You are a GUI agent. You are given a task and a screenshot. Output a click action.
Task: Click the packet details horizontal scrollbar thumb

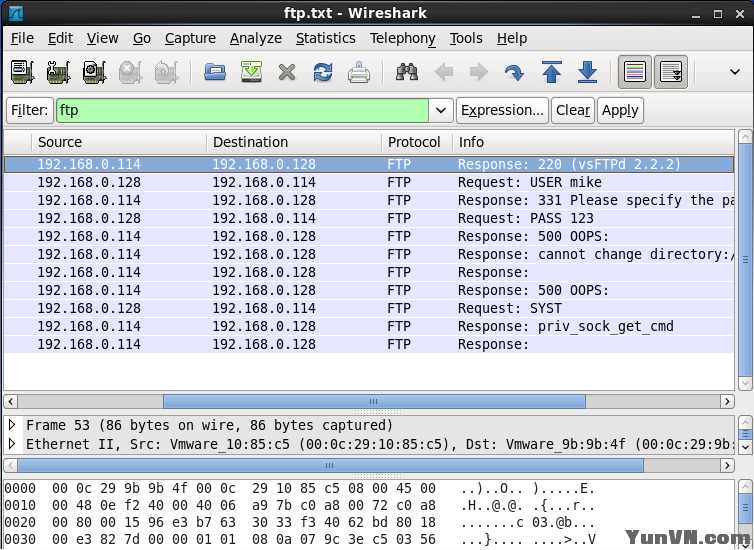pyautogui.click(x=330, y=465)
